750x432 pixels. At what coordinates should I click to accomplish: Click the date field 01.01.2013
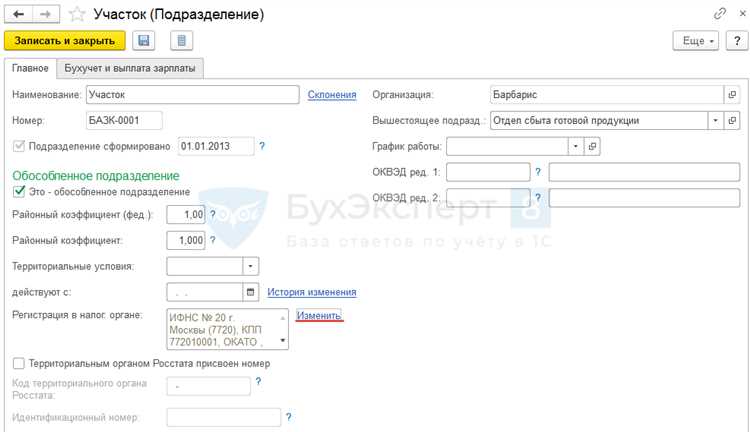tap(216, 146)
